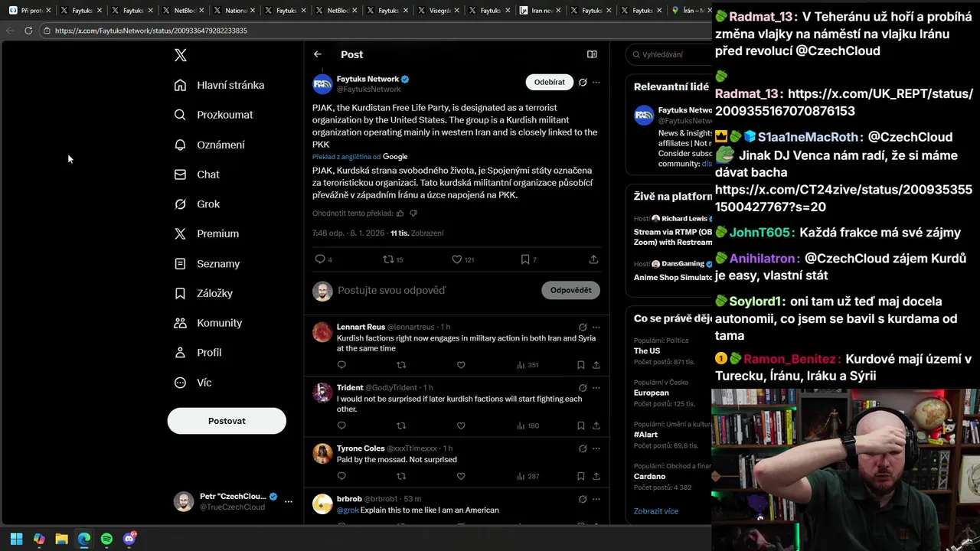Click the Odpovědět button
This screenshot has height=551, width=980.
[571, 290]
